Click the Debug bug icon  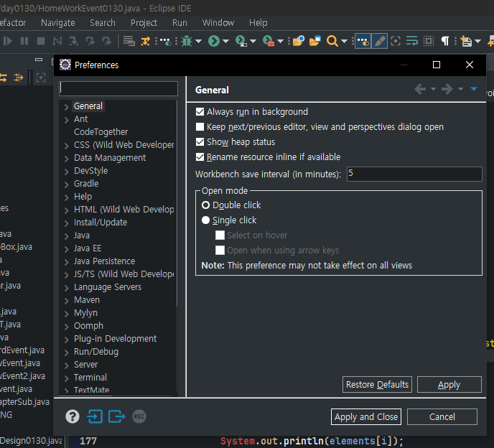pos(187,41)
